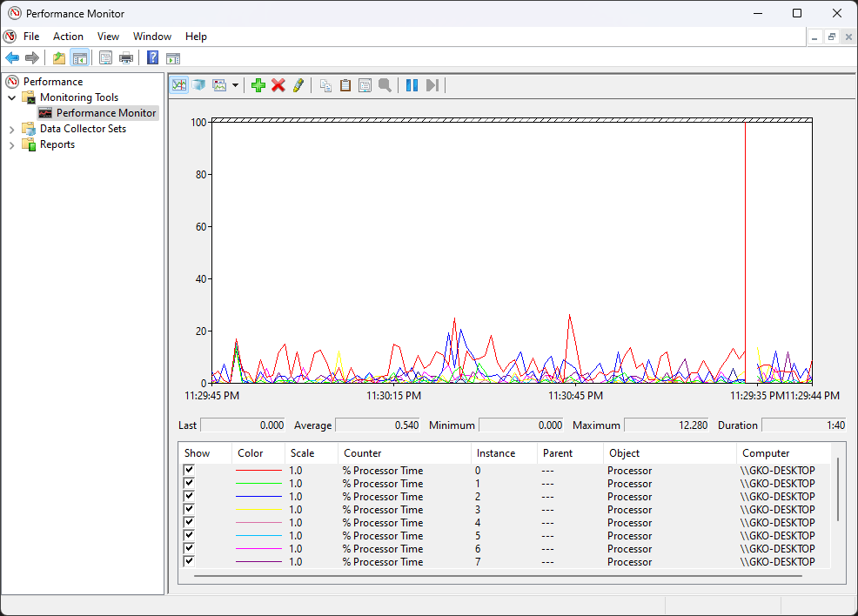Viewport: 858px width, 616px height.
Task: Select Monitoring Tools in the tree
Action: click(78, 97)
